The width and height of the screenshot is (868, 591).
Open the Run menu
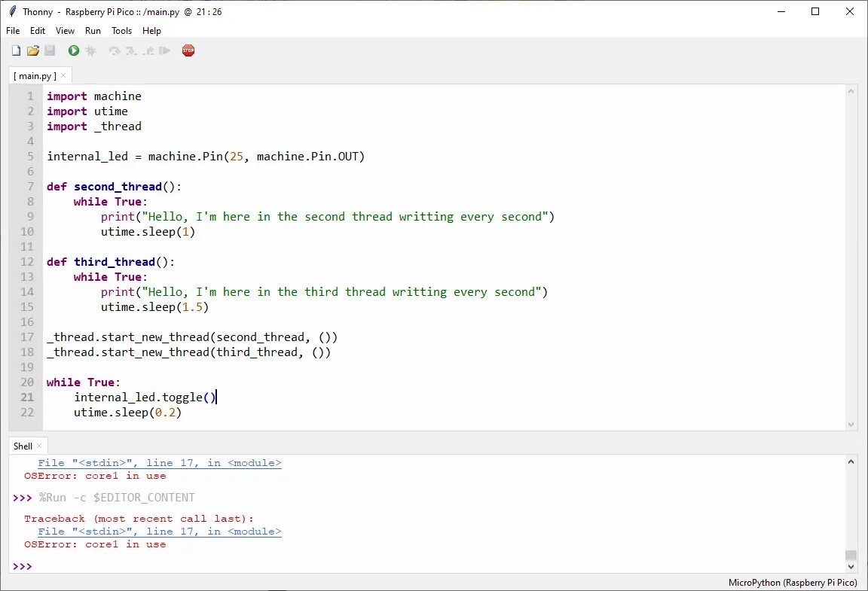93,31
